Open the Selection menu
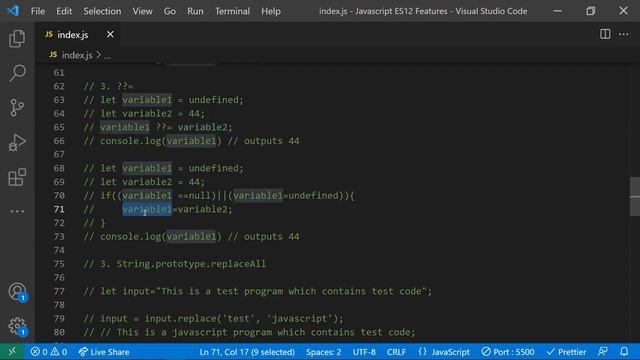This screenshot has height=360, width=640. point(102,11)
